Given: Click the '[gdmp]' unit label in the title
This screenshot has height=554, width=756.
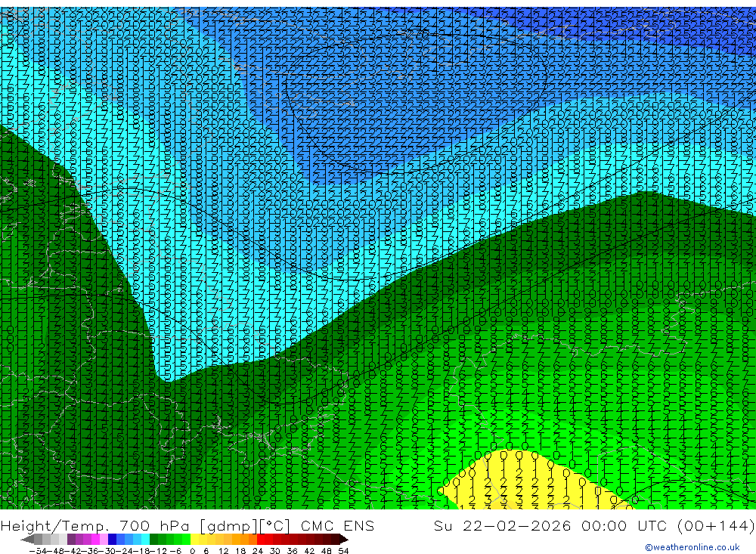Looking at the screenshot, I should click(228, 526).
